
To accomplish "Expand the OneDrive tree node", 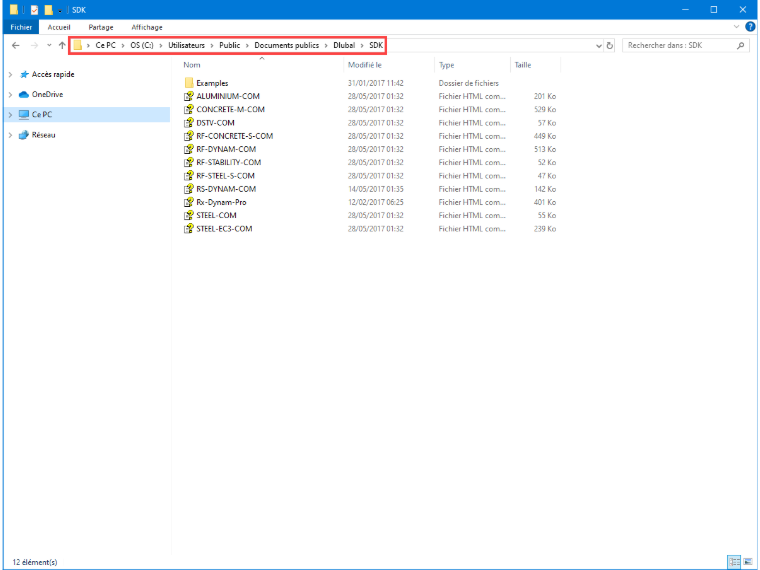I will coord(11,95).
